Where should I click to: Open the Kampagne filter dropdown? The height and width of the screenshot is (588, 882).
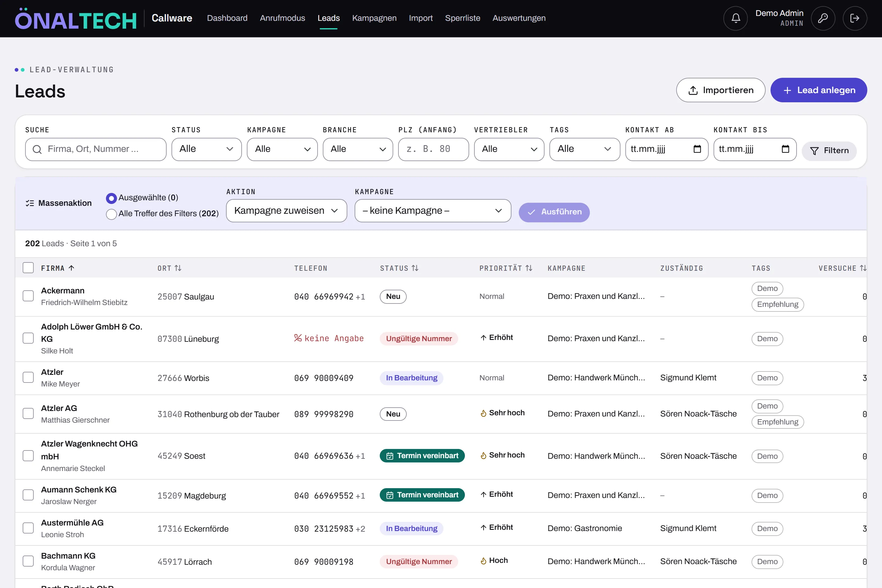click(x=282, y=149)
